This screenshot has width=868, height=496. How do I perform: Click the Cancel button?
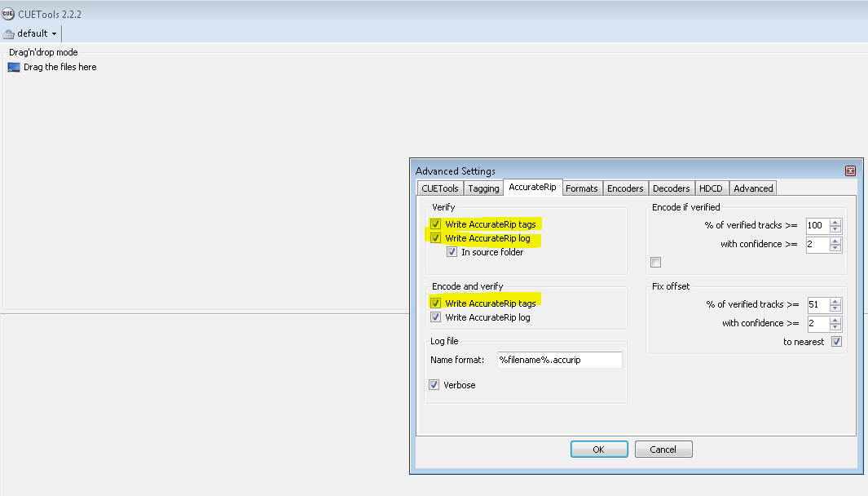663,449
